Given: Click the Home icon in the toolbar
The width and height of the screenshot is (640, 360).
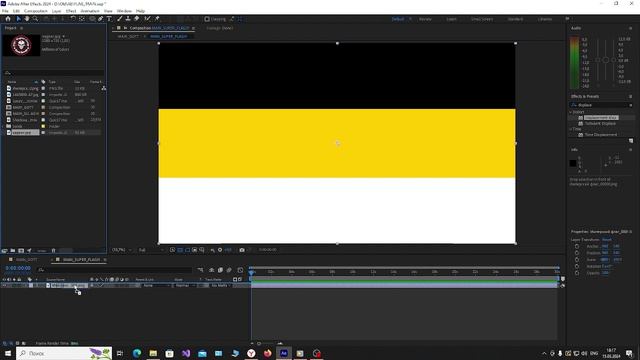Looking at the screenshot, I should [8, 19].
